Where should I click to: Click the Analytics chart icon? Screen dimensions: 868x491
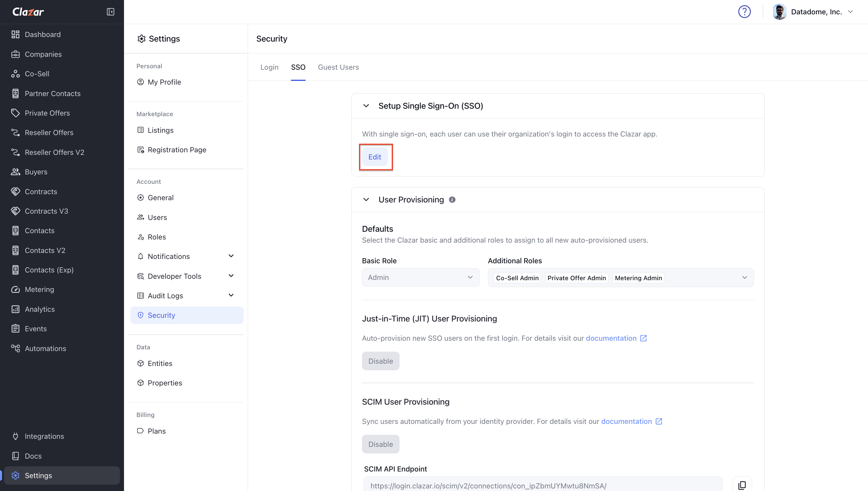(x=15, y=309)
